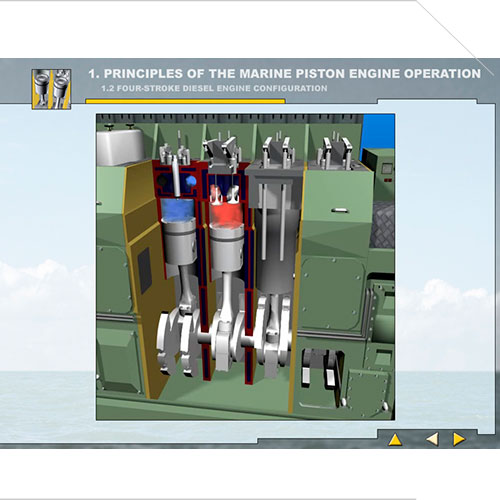This screenshot has width=500, height=500.
Task: Go to previous slide with left arrow
Action: pos(432,439)
